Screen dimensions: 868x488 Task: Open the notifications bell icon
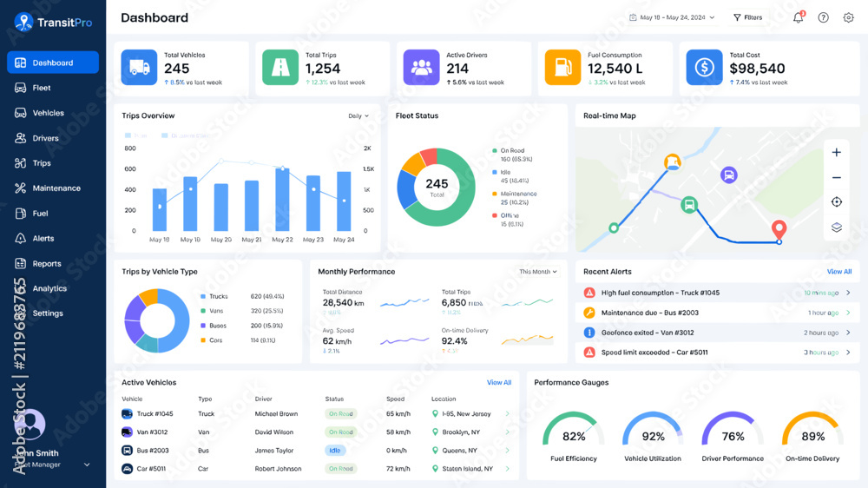(799, 17)
